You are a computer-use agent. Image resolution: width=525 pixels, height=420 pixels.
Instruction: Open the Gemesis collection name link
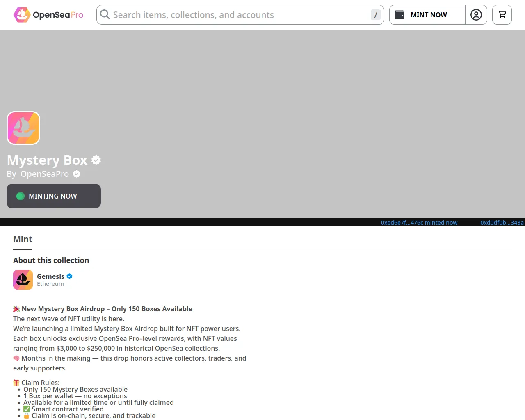[x=50, y=276]
